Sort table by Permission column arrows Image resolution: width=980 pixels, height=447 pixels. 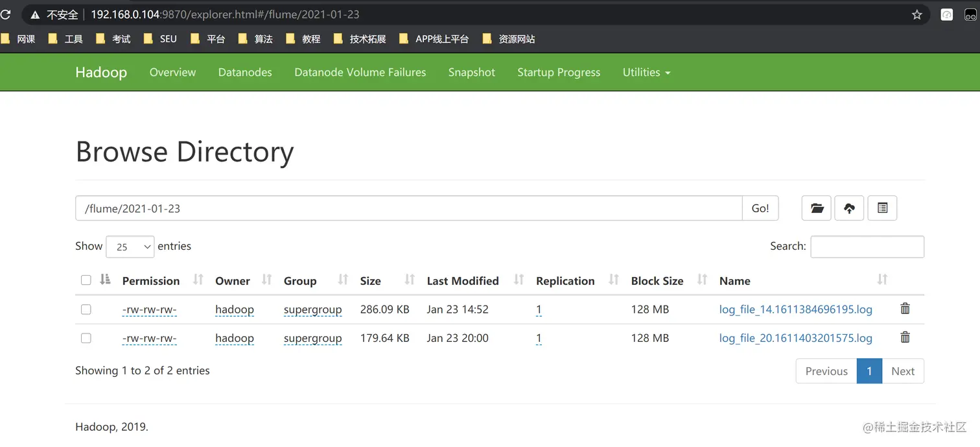click(198, 280)
